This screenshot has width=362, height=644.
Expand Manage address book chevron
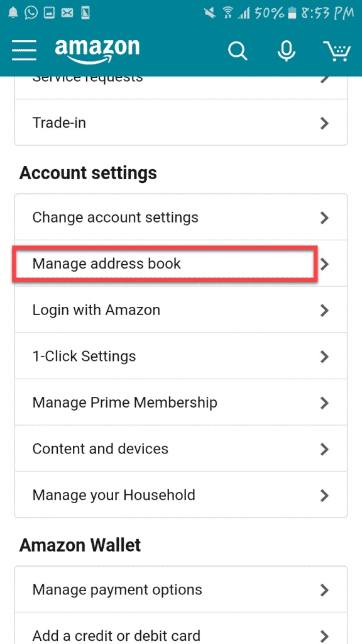325,264
